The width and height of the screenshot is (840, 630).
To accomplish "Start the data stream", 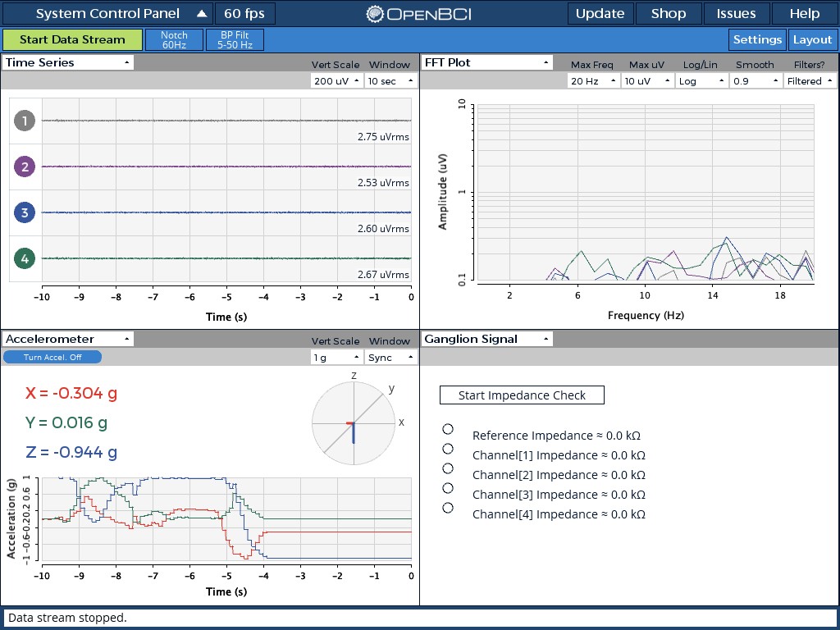I will coord(72,39).
